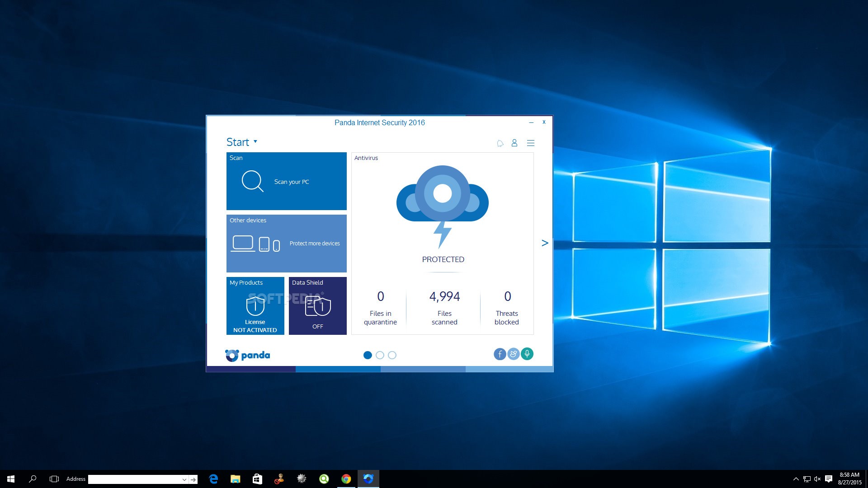The width and height of the screenshot is (868, 488).
Task: Toggle the Data Shield from OFF
Action: [318, 305]
